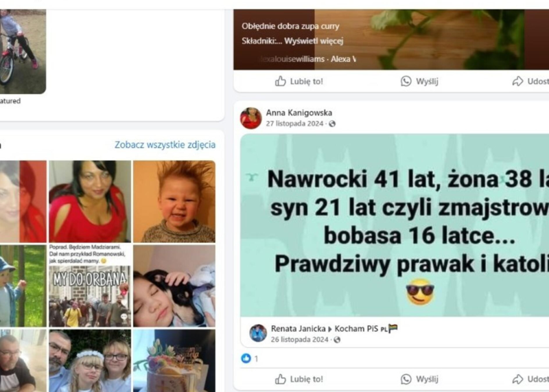Open the Zobacz wszystkie zdjęcia link
549x392 pixels.
[x=165, y=145]
